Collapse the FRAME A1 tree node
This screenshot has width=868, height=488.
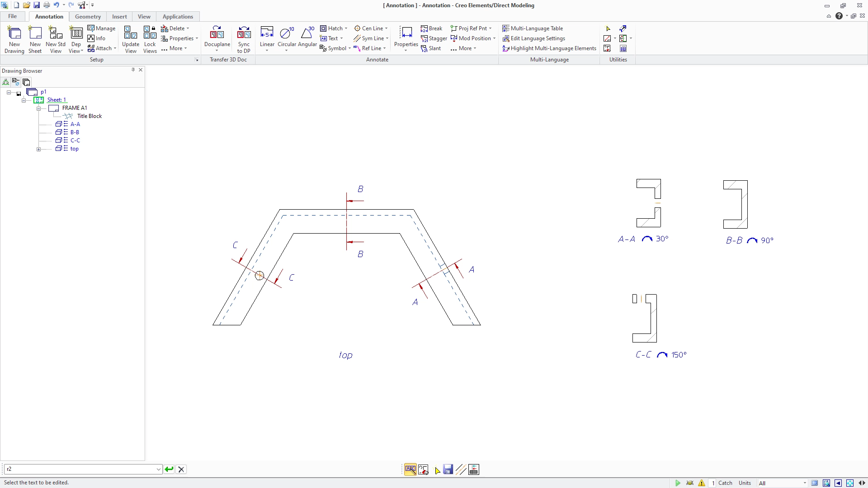coord(39,108)
